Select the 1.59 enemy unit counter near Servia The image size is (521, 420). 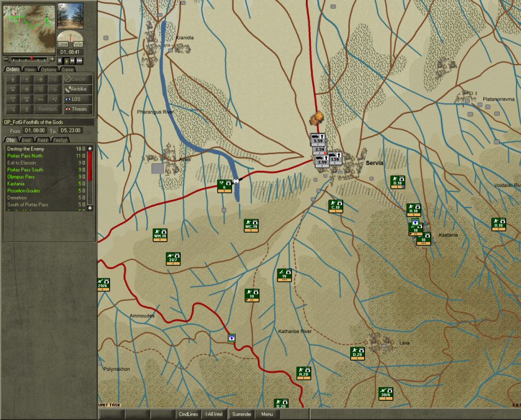click(x=335, y=157)
